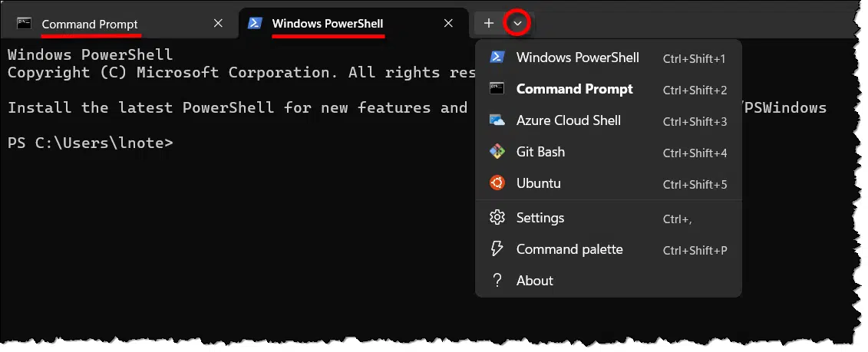Start an Ubuntu session from the menu
Viewport: 868px width, 352px height.
tap(538, 183)
